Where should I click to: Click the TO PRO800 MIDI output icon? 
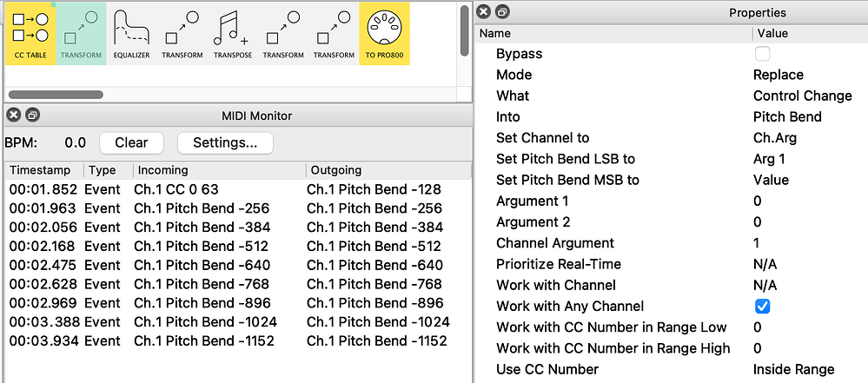pyautogui.click(x=384, y=33)
